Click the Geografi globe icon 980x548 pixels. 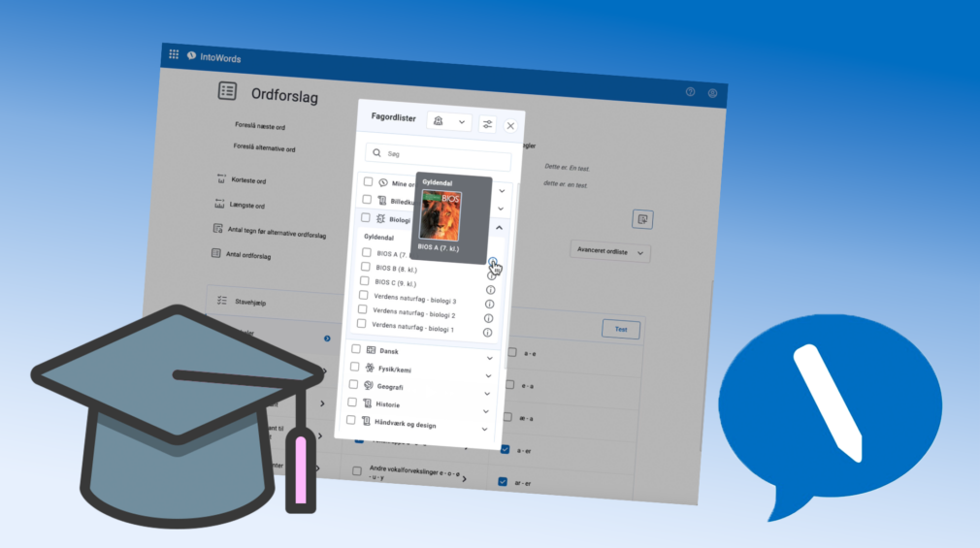[368, 385]
